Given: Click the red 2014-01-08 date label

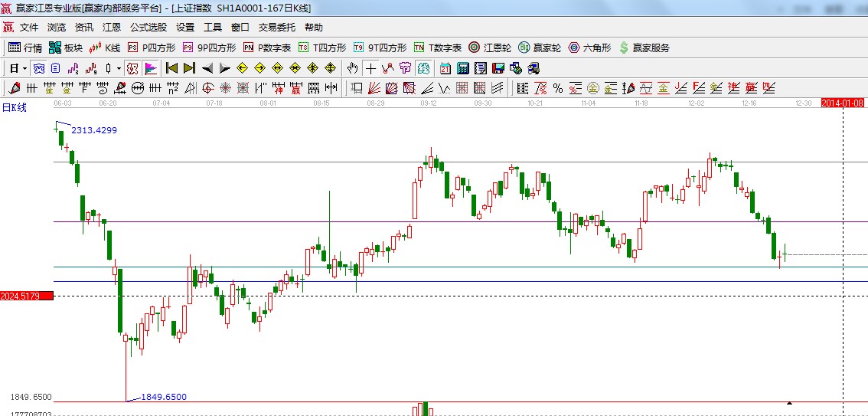Looking at the screenshot, I should (x=842, y=103).
